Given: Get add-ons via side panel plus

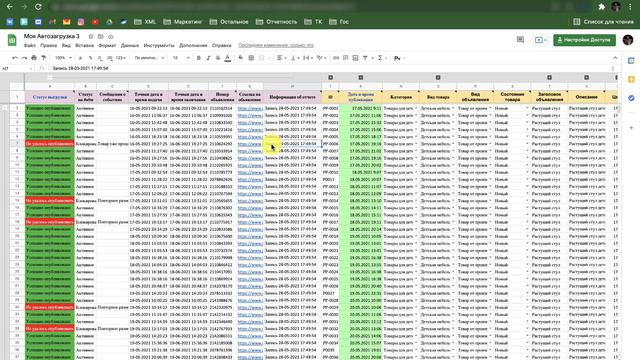Looking at the screenshot, I should [x=631, y=128].
